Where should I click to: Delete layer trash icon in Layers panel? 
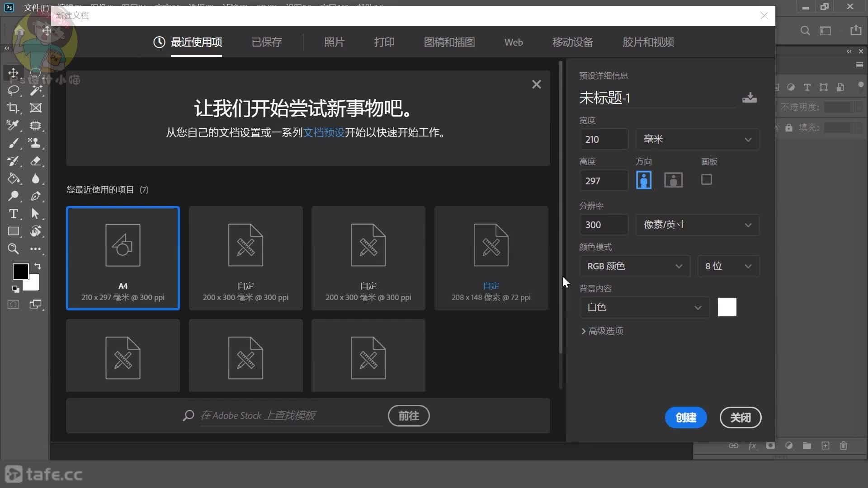tap(844, 446)
